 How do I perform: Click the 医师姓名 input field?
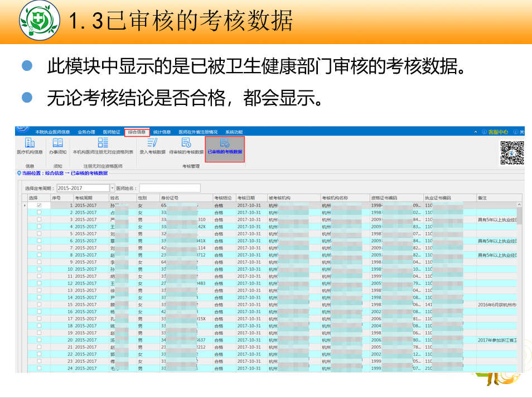tap(170, 188)
